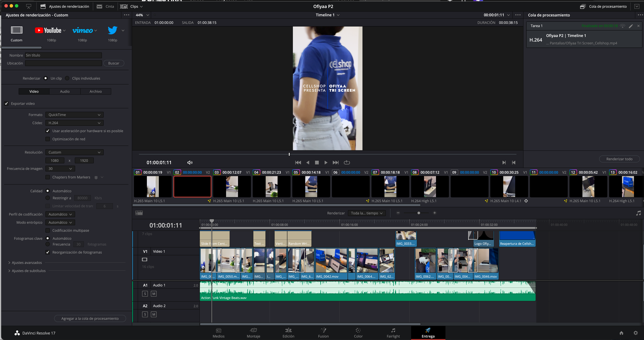Select the Twitter render preset
This screenshot has height=340, width=644.
[x=113, y=31]
